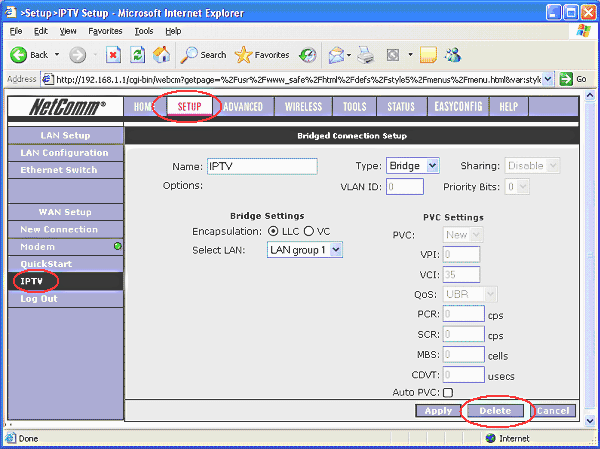Screen dimensions: 600x449
Task: Select the VC encapsulation radio button
Action: 308,231
